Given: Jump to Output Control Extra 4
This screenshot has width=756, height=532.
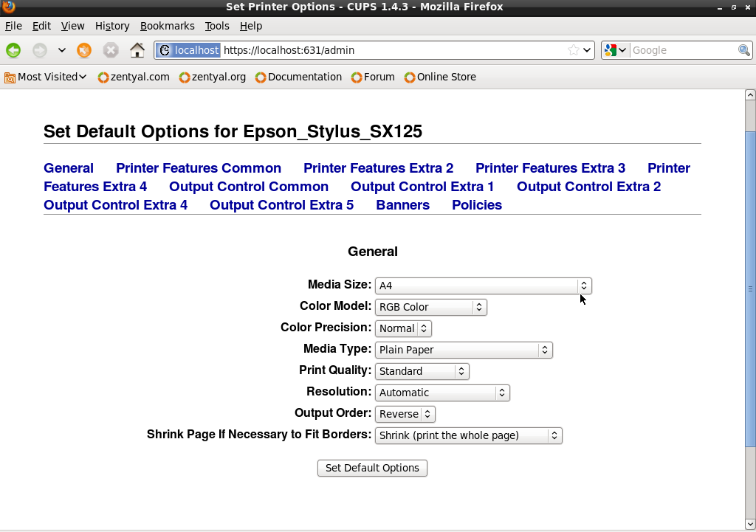Looking at the screenshot, I should point(116,205).
